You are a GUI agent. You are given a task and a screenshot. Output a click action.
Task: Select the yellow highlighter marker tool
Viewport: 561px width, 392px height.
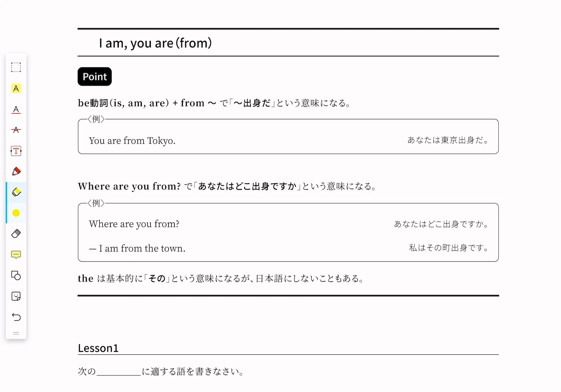(x=16, y=192)
